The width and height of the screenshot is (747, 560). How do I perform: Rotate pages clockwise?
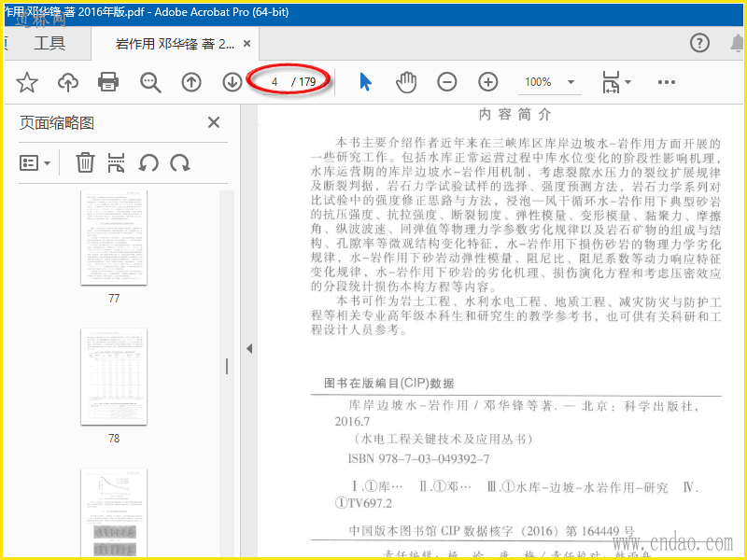pyautogui.click(x=180, y=162)
